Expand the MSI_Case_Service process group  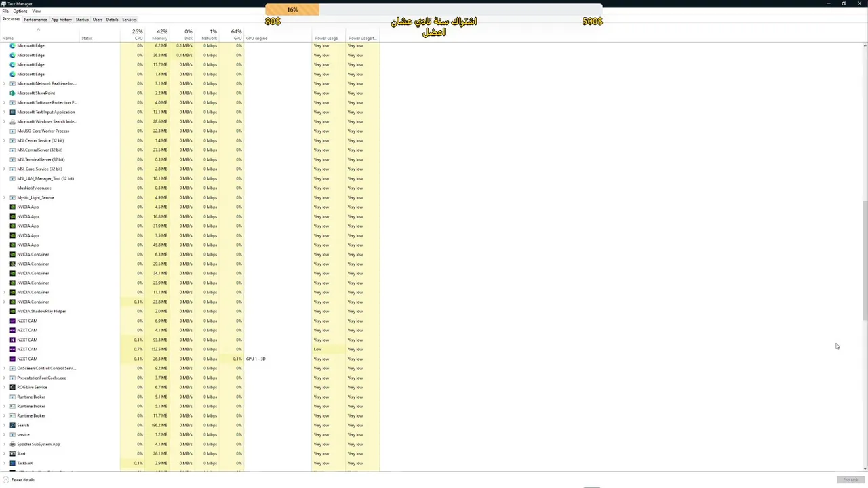(x=5, y=169)
